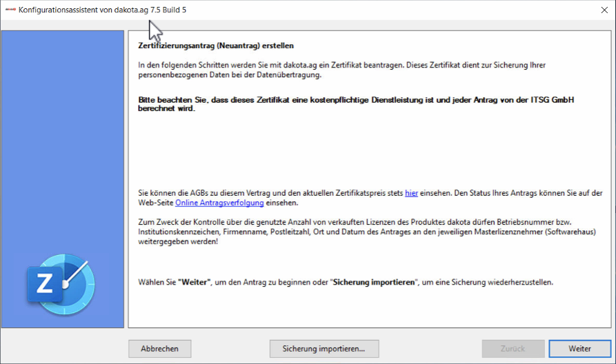
Task: Click the window title 'Konfigurationsassistent von dakota.ag'
Action: click(x=102, y=10)
